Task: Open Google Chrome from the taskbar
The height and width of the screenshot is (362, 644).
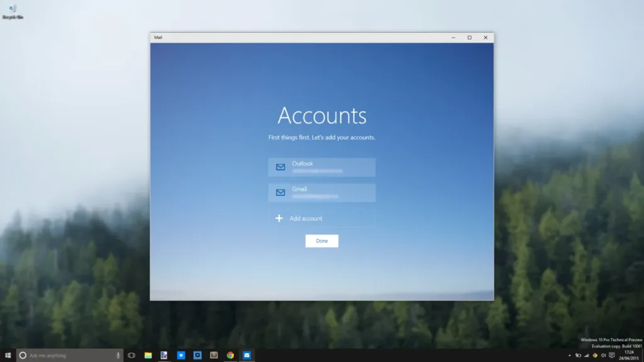Action: tap(230, 356)
